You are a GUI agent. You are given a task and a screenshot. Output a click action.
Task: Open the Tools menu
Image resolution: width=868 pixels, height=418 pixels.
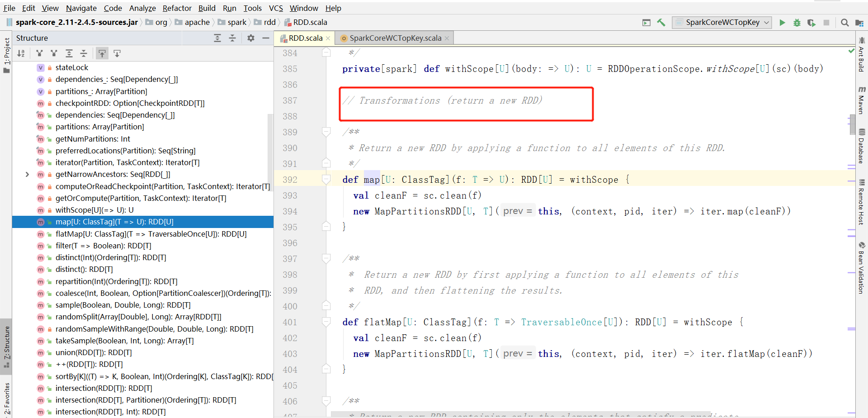coord(253,8)
